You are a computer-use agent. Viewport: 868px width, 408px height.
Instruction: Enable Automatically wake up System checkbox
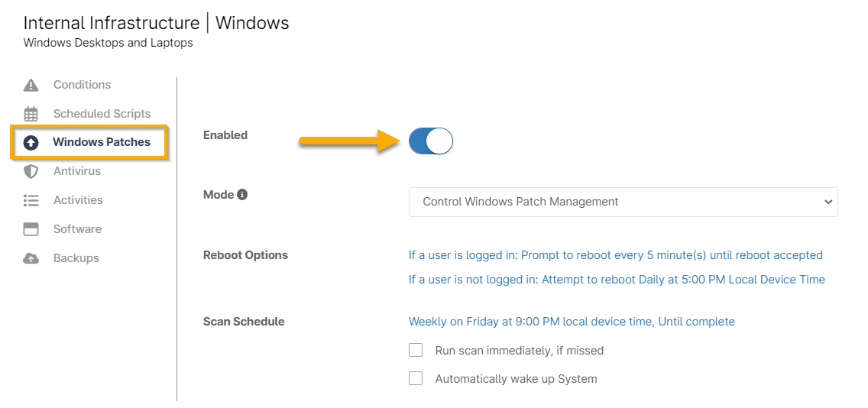pos(416,378)
